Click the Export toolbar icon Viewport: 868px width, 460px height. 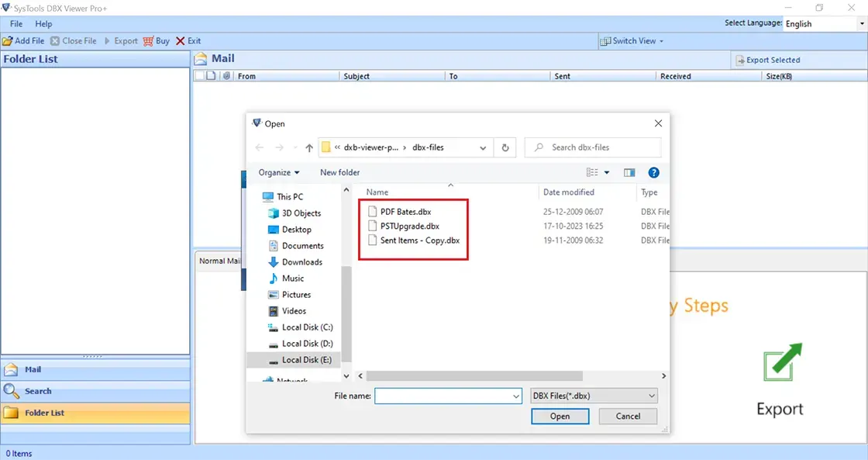click(x=108, y=41)
